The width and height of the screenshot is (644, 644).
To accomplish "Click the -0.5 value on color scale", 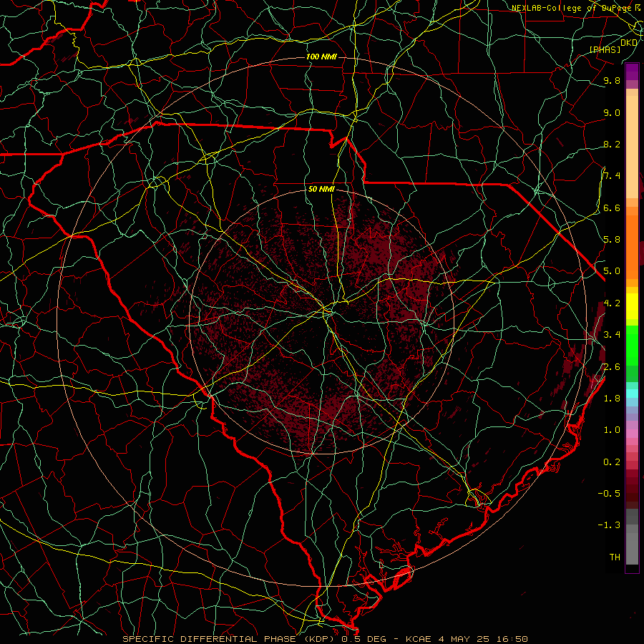I will pos(609,493).
